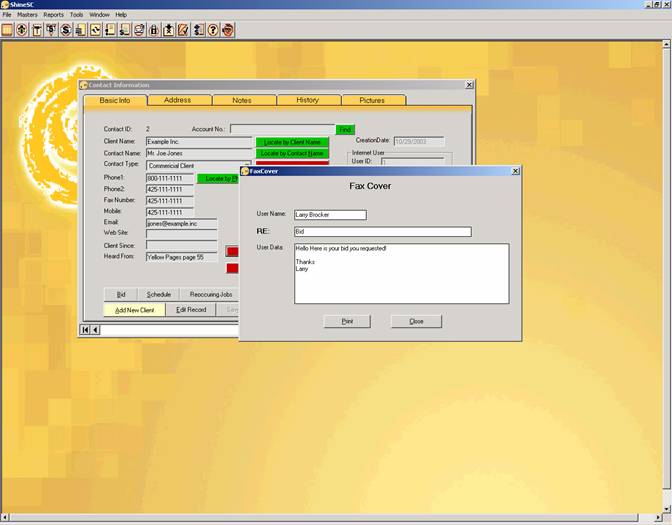Open the Masters menu
The height and width of the screenshot is (525, 672).
(x=27, y=15)
